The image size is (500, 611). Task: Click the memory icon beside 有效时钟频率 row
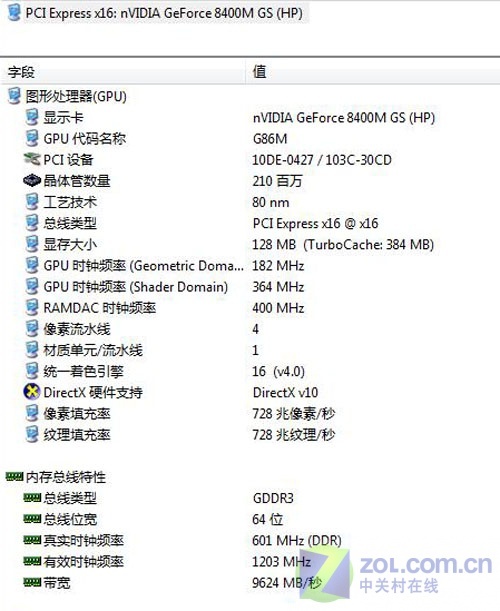[32, 561]
